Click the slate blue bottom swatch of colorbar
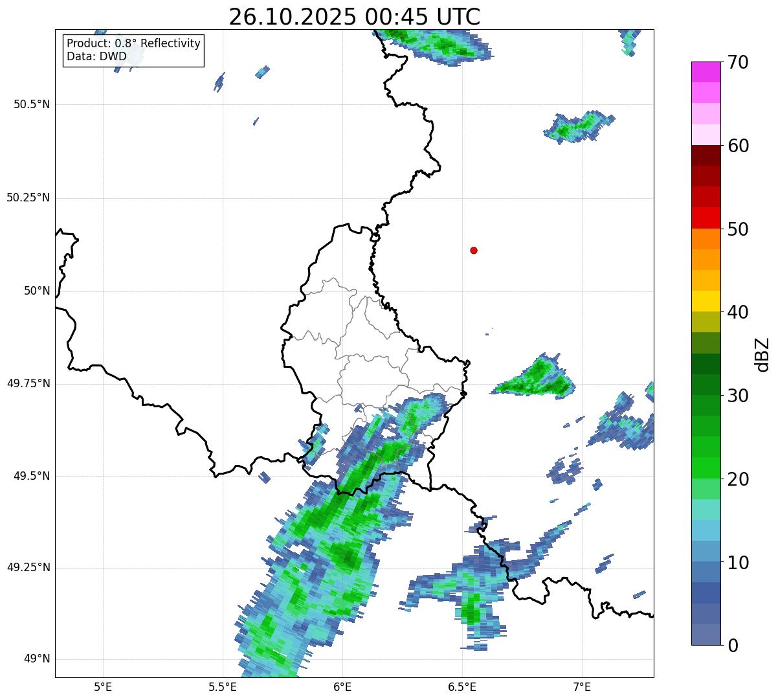 pos(706,635)
